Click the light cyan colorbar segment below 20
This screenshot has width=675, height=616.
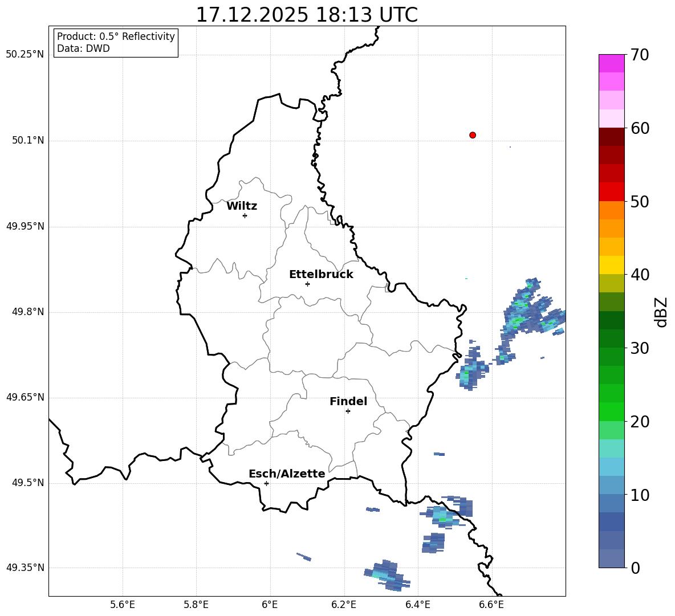(x=612, y=448)
